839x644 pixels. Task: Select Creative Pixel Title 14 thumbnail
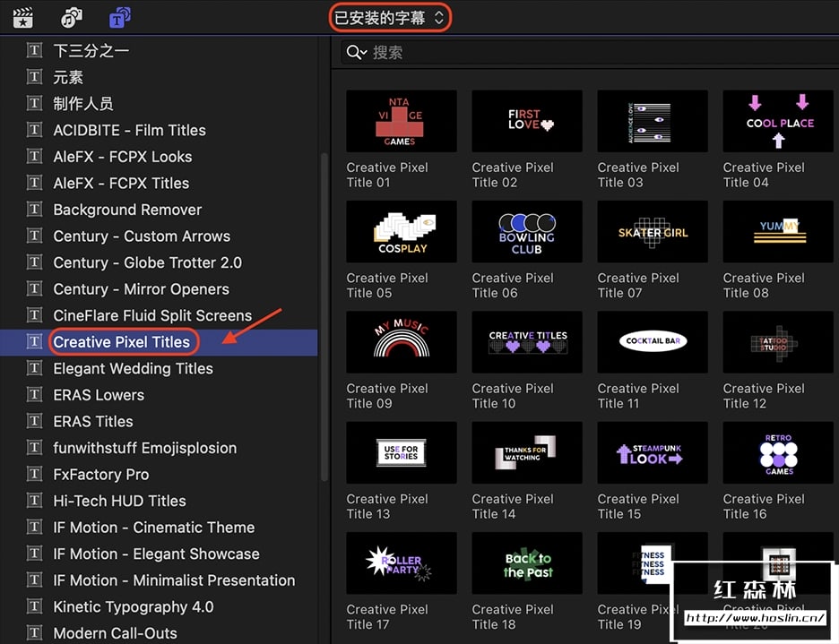pos(527,452)
